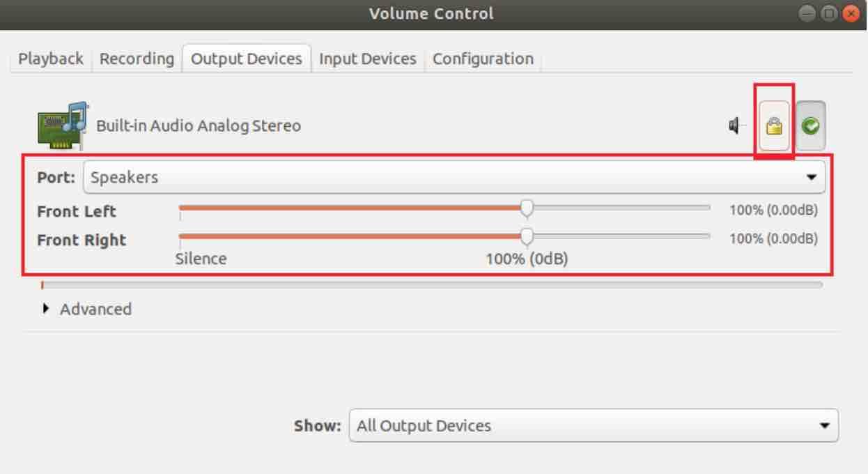This screenshot has height=474, width=868.
Task: Mute audio with the speaker icon
Action: coord(736,126)
